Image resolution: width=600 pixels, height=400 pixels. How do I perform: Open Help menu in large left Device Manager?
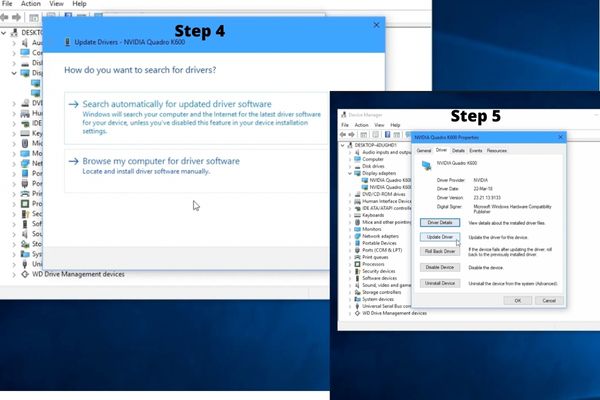(x=79, y=4)
